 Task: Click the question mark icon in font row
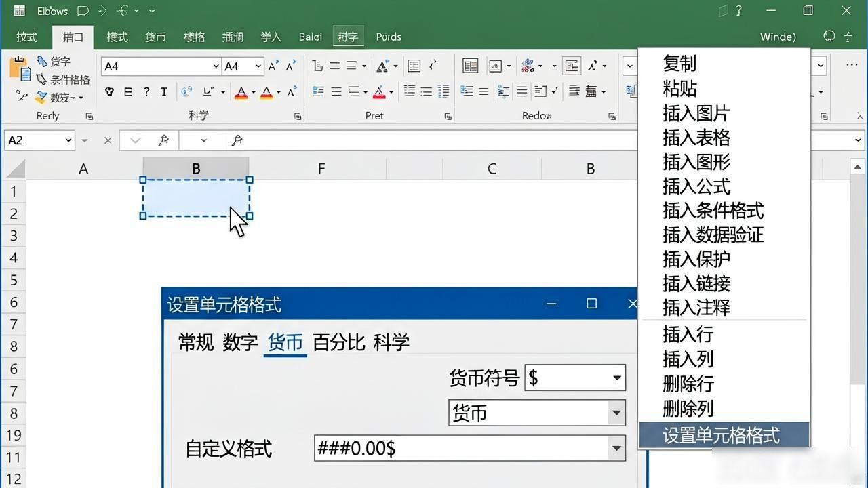(x=146, y=91)
